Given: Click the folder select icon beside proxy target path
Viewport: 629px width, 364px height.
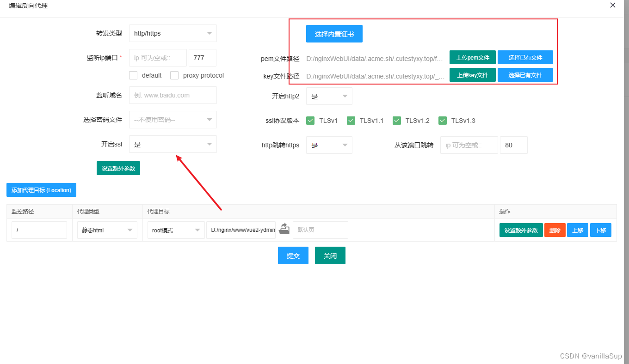Looking at the screenshot, I should 284,229.
